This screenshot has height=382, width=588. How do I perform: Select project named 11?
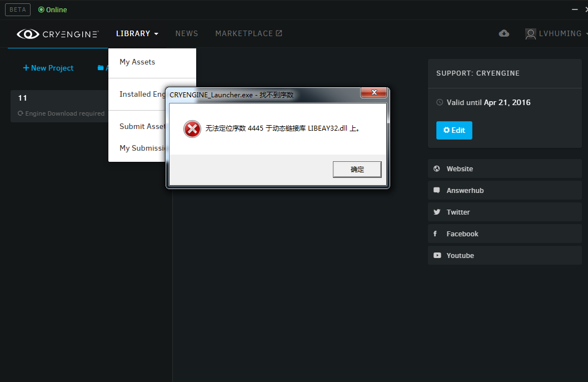click(59, 106)
